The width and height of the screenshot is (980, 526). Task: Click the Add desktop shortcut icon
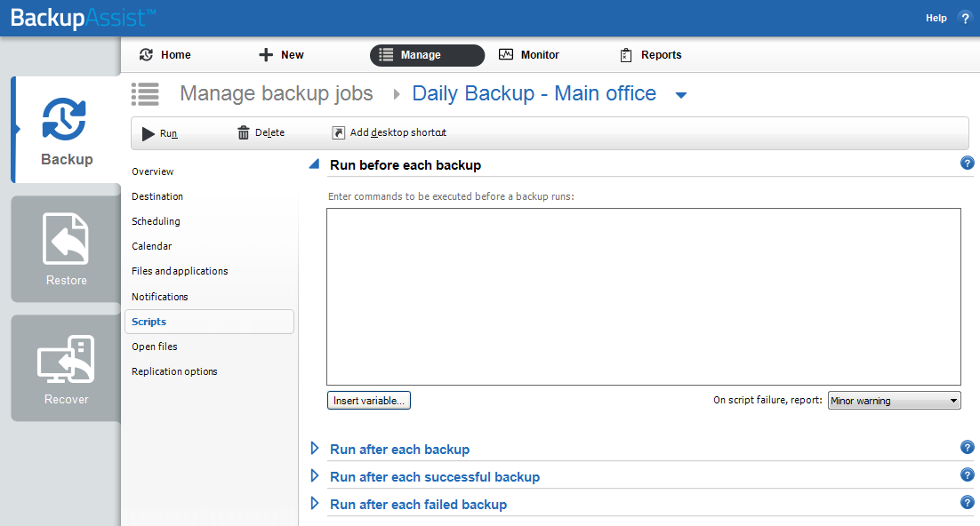point(338,133)
